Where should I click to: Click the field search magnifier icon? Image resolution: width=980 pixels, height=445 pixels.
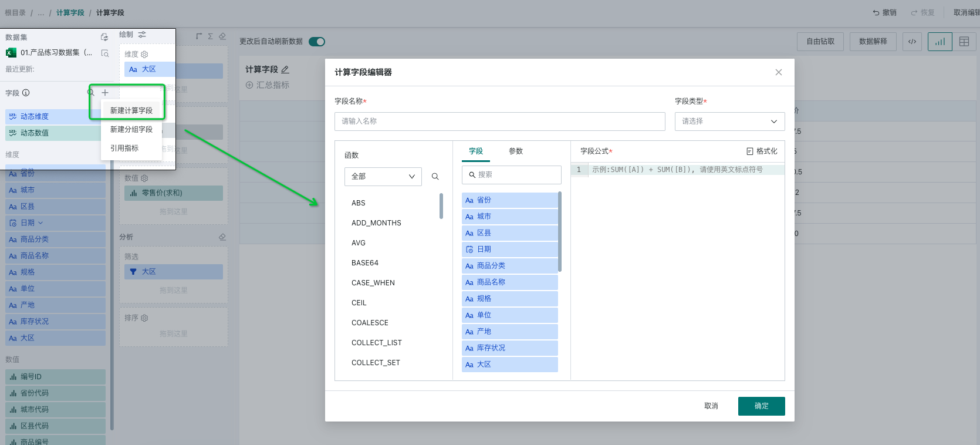tap(91, 93)
